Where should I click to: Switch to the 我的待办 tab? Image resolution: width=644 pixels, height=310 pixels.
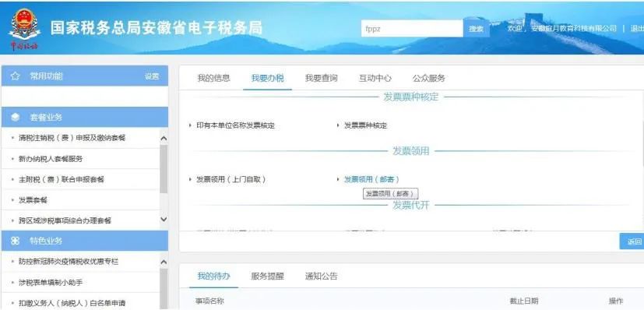pyautogui.click(x=213, y=276)
